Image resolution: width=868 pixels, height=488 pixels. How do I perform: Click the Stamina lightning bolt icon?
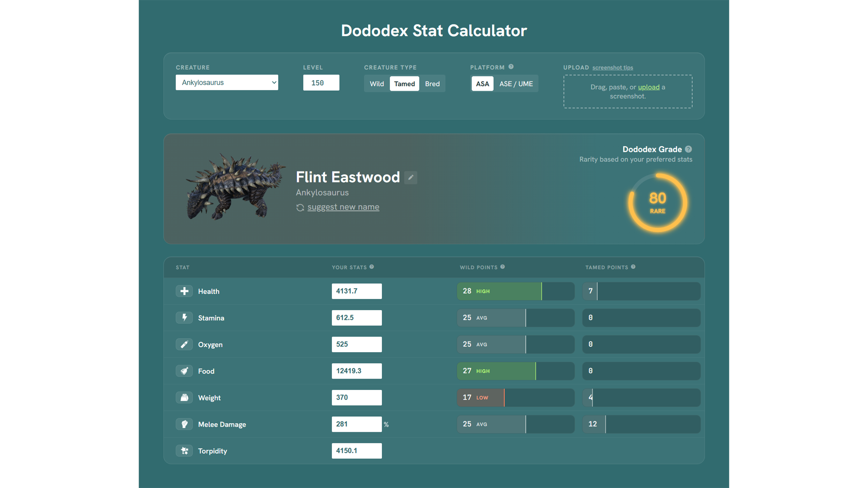184,318
